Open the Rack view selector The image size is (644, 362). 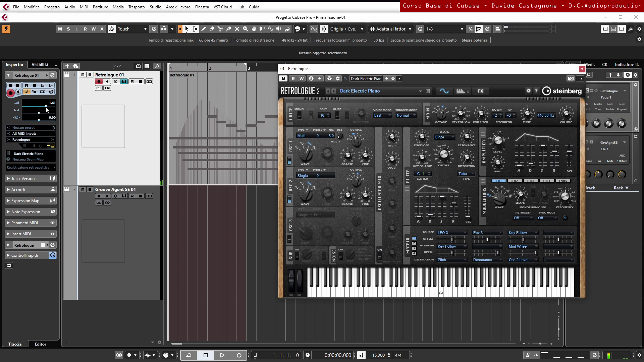pyautogui.click(x=621, y=188)
